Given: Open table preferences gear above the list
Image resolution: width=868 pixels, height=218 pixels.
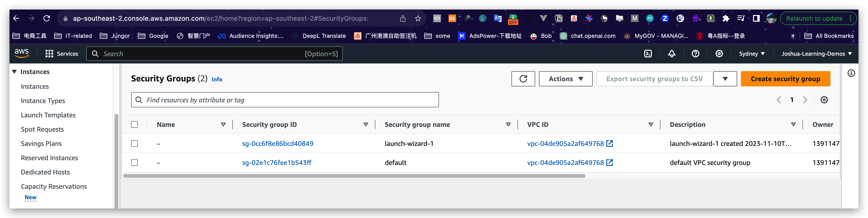Looking at the screenshot, I should tap(824, 99).
